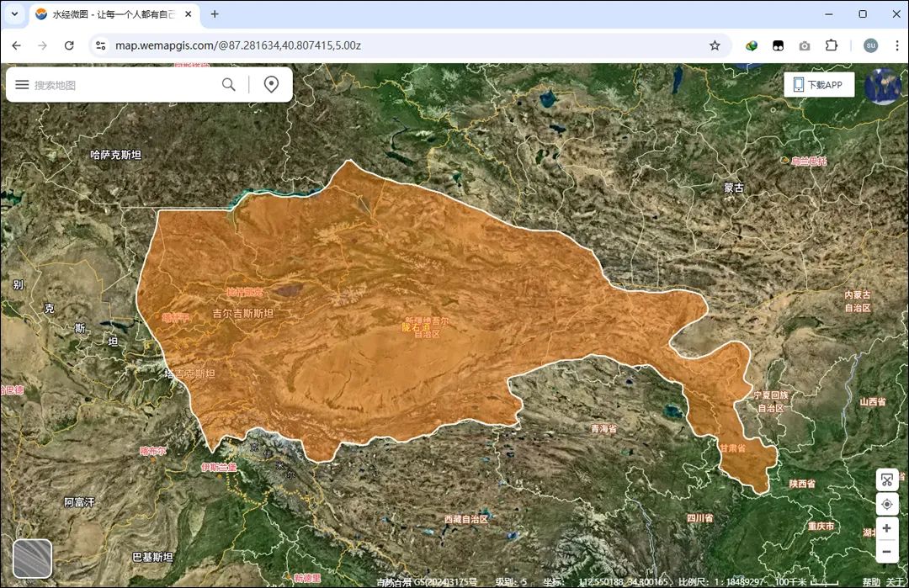
Task: Close the 水经微图 tab
Action: pyautogui.click(x=189, y=14)
